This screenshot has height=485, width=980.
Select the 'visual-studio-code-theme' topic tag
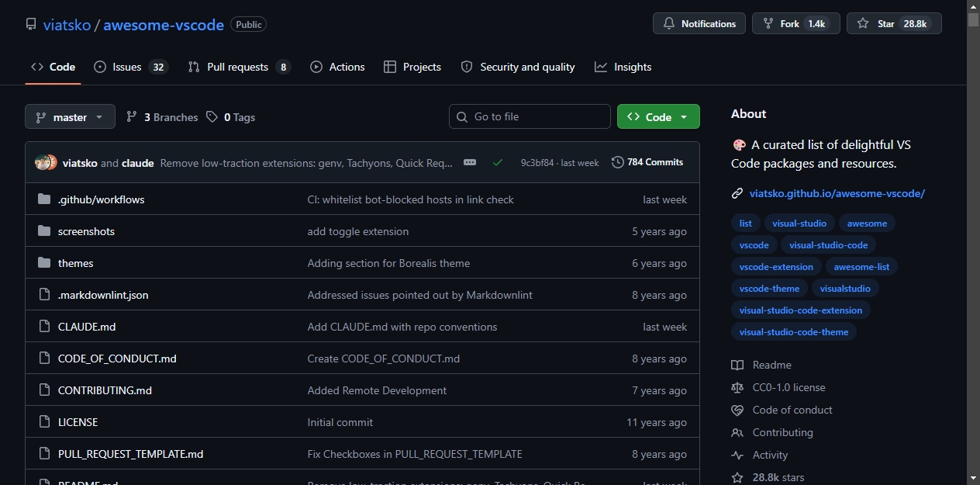coord(794,331)
